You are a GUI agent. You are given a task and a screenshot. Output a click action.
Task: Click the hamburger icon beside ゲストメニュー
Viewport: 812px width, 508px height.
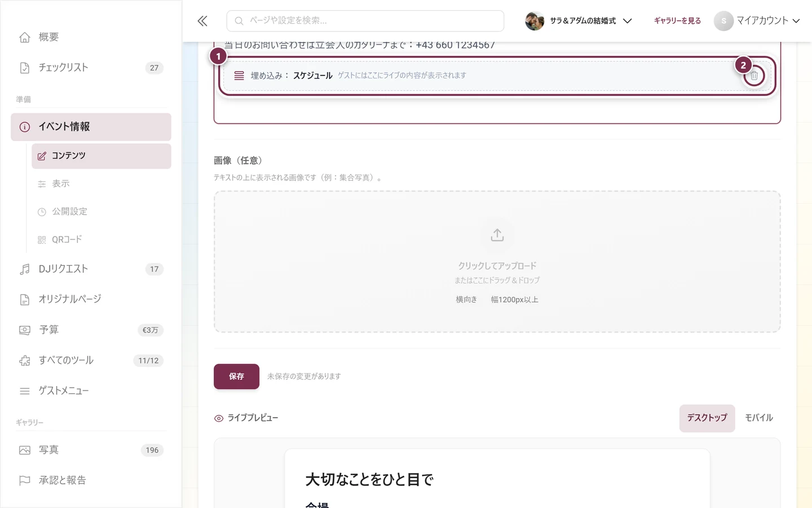[25, 391]
